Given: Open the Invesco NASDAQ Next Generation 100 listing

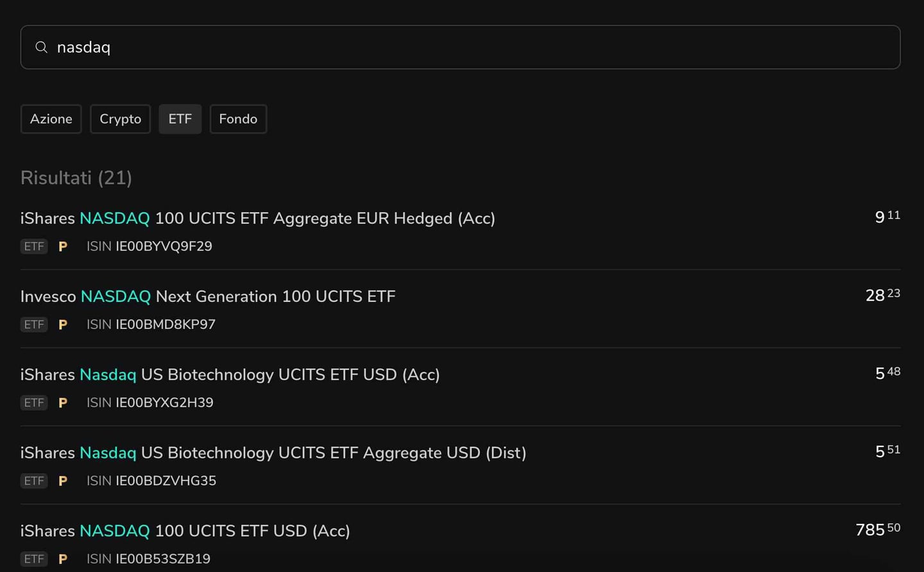Looking at the screenshot, I should (x=207, y=296).
